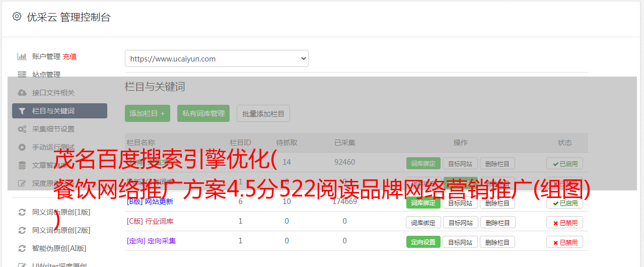Image resolution: width=644 pixels, height=267 pixels.
Task: Click the 批量添加栏目 button
Action: (x=263, y=113)
